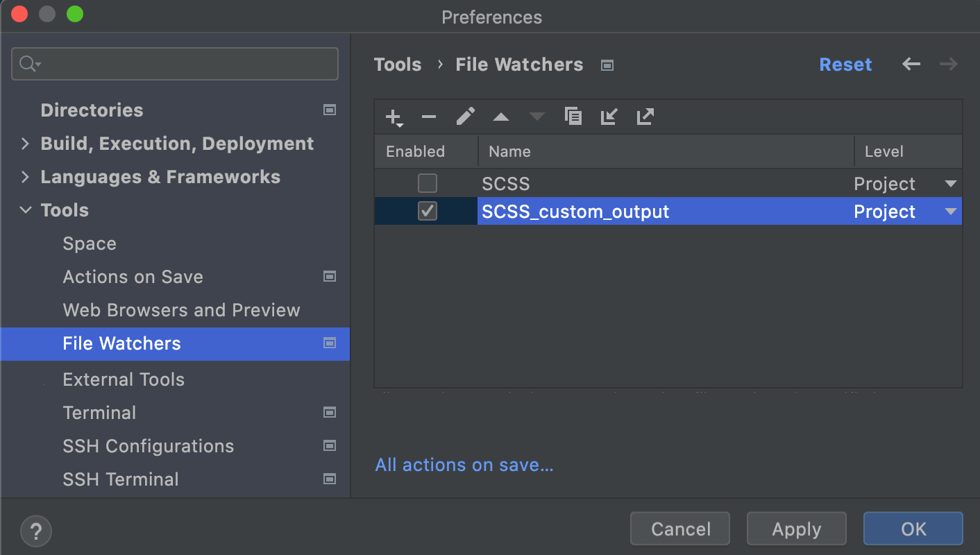Screen dimensions: 980x555
Task: Collapse the Tools section
Action: 25,210
